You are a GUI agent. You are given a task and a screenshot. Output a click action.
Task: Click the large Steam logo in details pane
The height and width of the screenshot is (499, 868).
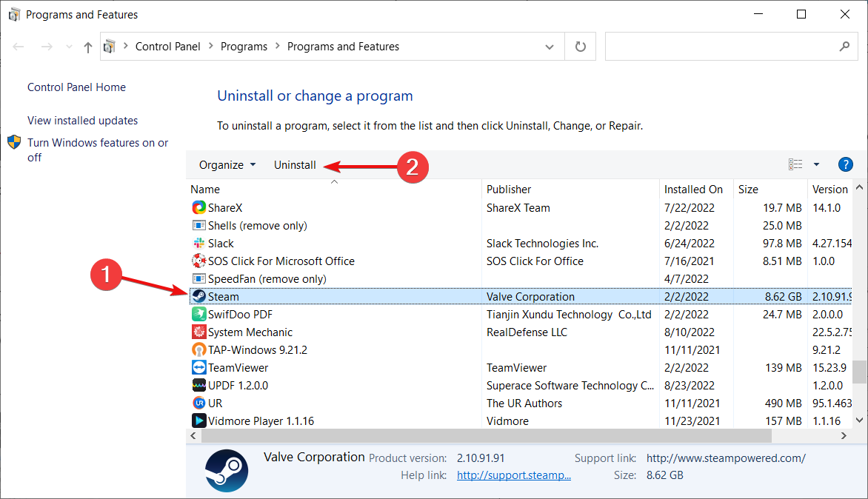(x=227, y=470)
